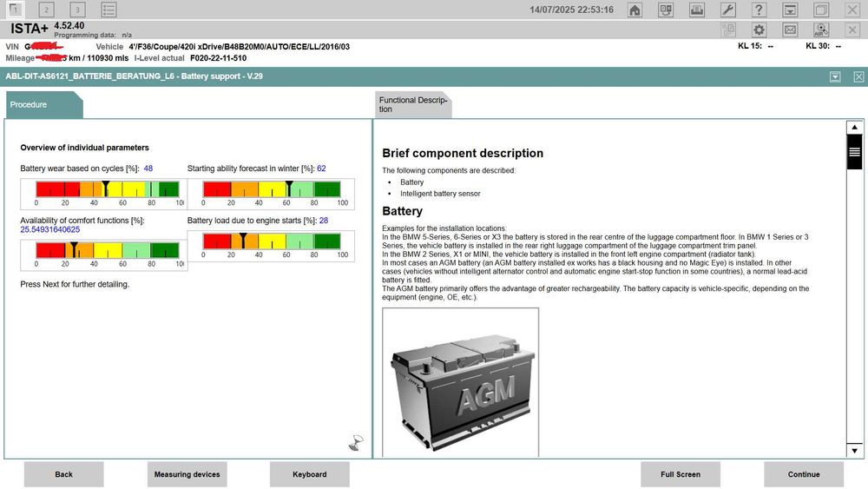Screen dimensions: 868x489
Task: Click Availability of comfort functions gauge
Action: [x=103, y=255]
